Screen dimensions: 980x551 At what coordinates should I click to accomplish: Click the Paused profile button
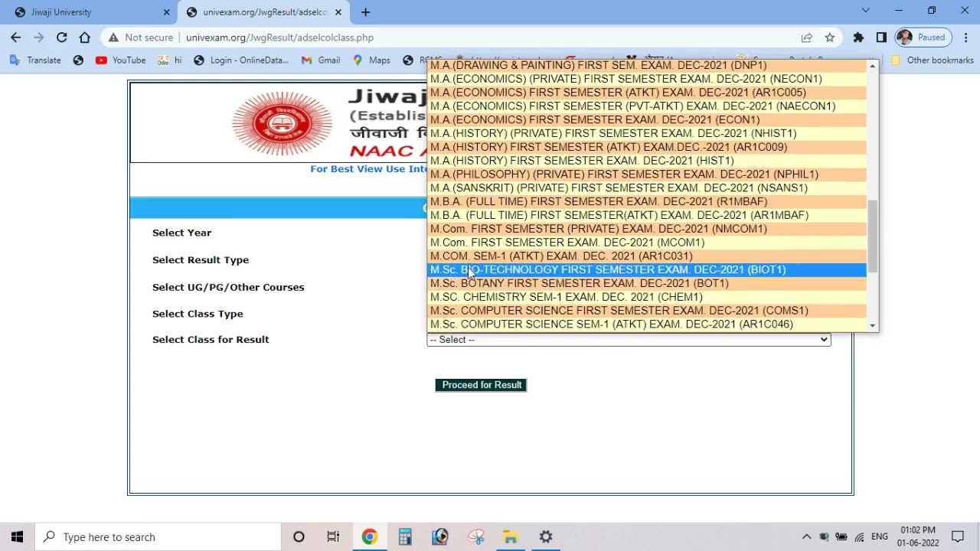923,37
